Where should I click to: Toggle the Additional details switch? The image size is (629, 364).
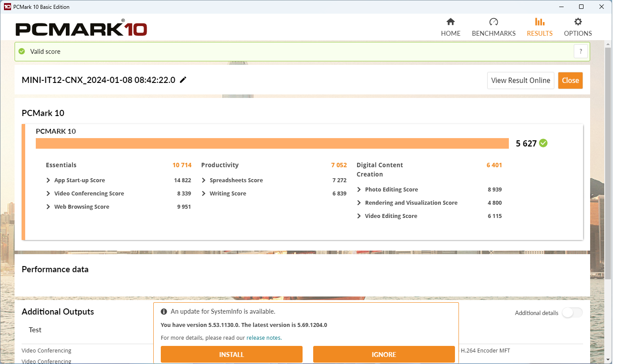pyautogui.click(x=572, y=313)
